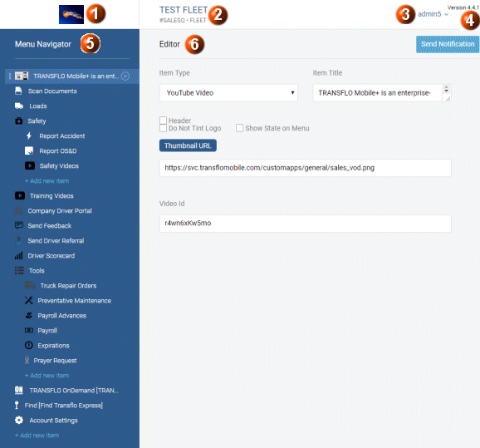The image size is (480, 448).
Task: Select Training Videos menu entry
Action: pyautogui.click(x=51, y=196)
